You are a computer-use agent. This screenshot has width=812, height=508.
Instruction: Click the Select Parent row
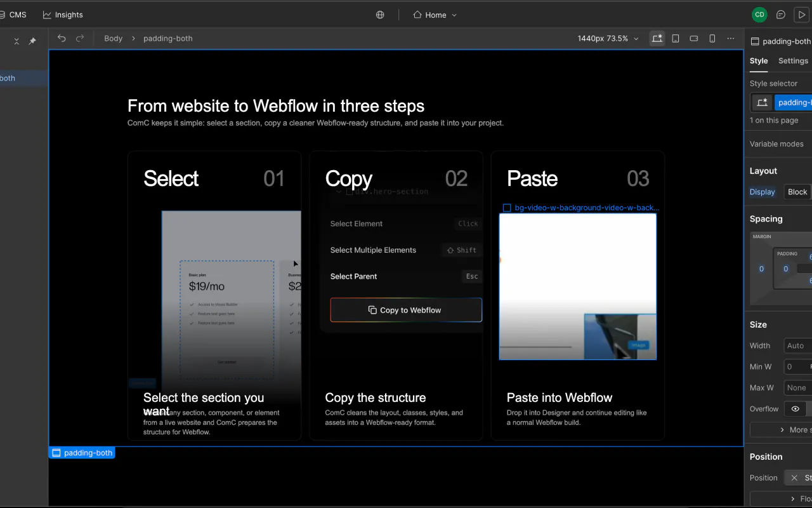pyautogui.click(x=406, y=276)
